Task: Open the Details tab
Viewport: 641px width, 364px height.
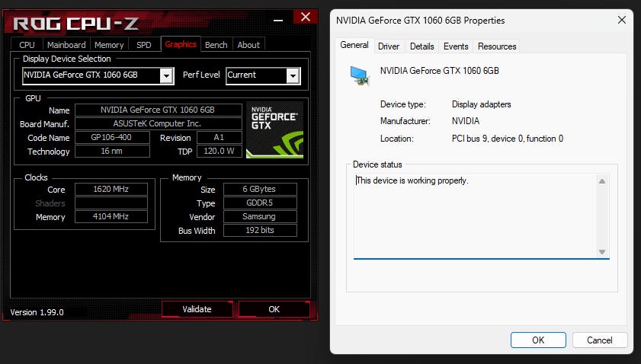Action: (422, 46)
